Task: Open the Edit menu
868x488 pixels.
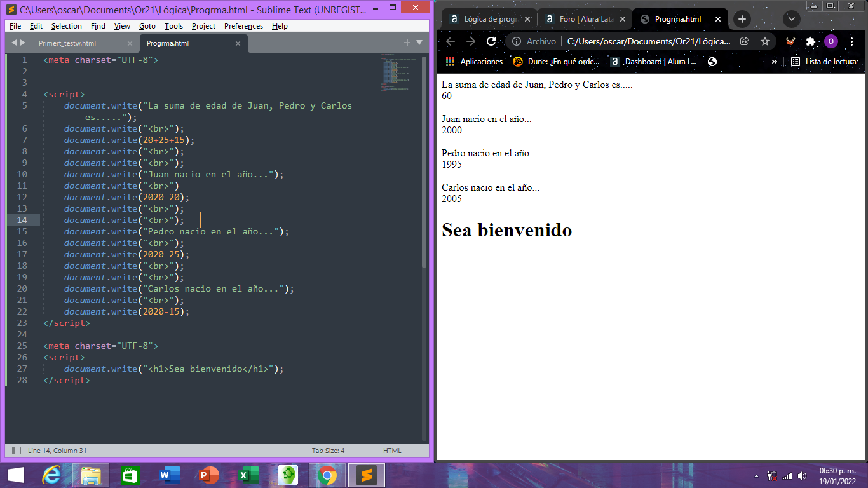Action: [x=36, y=26]
